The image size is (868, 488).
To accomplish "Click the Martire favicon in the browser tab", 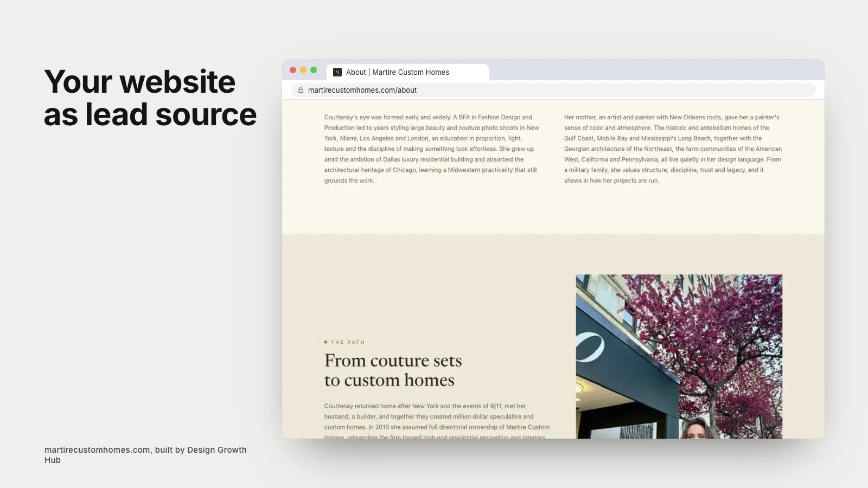I will coord(337,72).
